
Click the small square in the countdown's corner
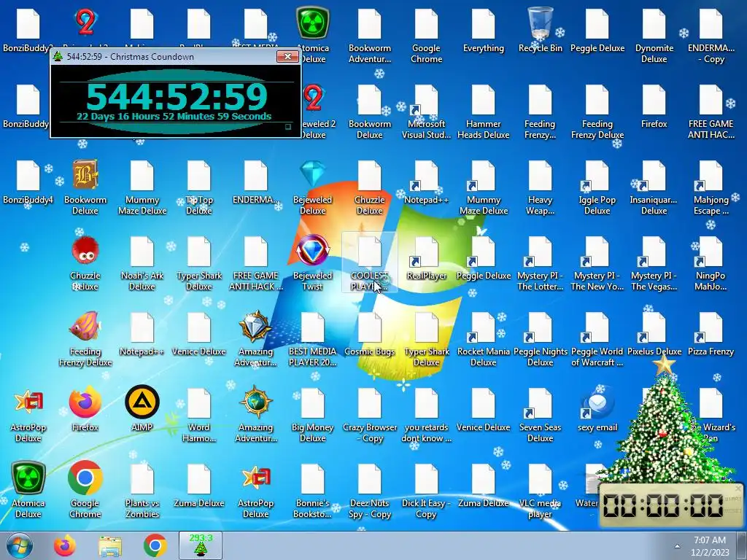coord(287,127)
